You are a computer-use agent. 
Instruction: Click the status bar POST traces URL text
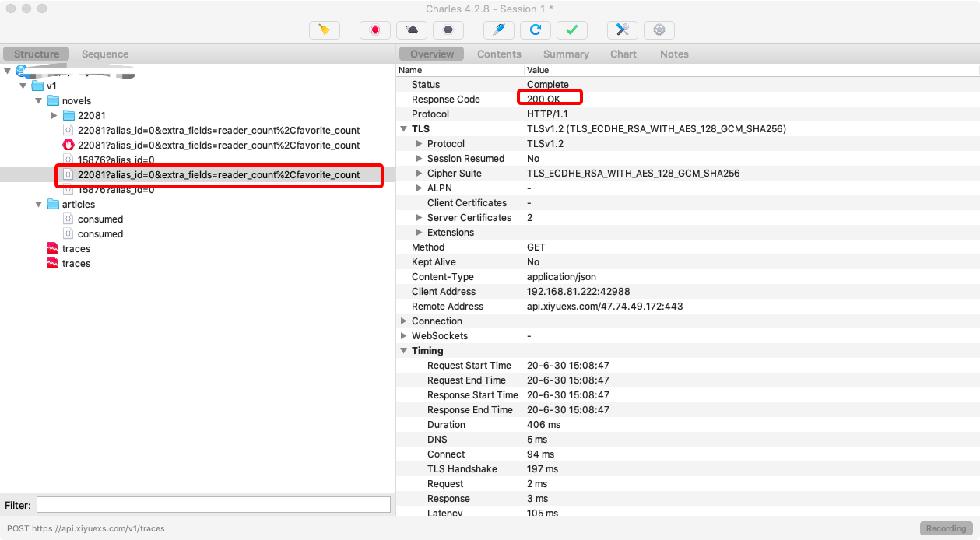pyautogui.click(x=86, y=528)
